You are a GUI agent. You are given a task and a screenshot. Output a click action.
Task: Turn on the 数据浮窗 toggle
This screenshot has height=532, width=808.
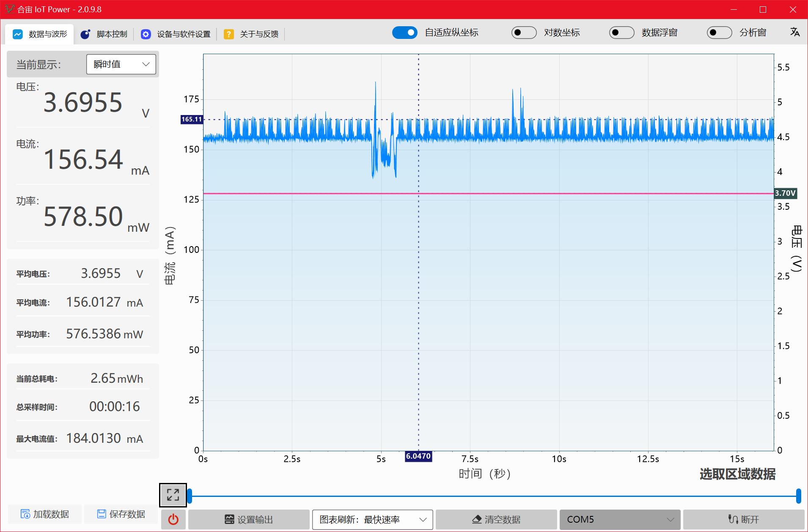click(x=621, y=32)
